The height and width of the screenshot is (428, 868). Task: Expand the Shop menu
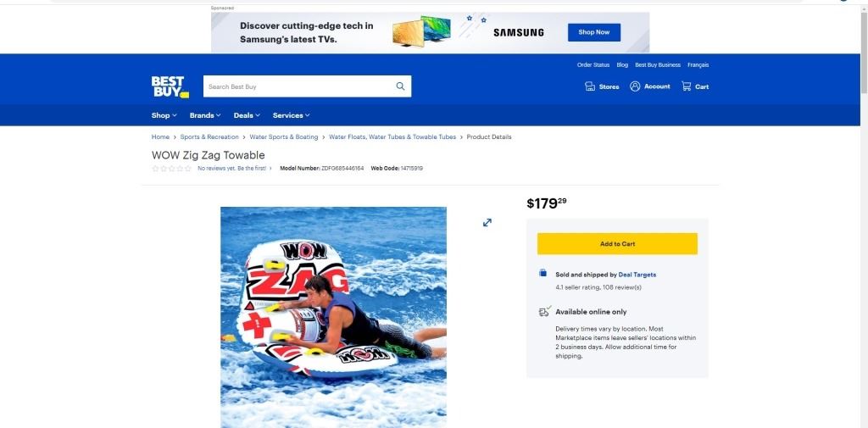[164, 115]
